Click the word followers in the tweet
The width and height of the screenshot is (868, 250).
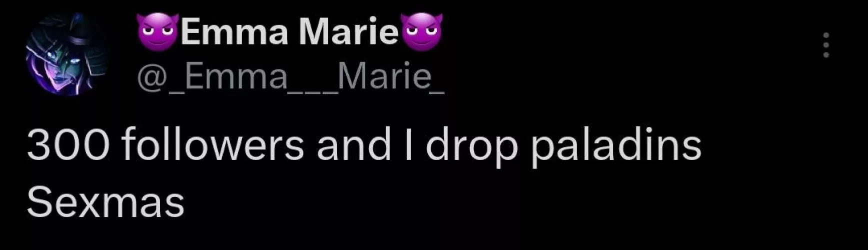pos(212,145)
